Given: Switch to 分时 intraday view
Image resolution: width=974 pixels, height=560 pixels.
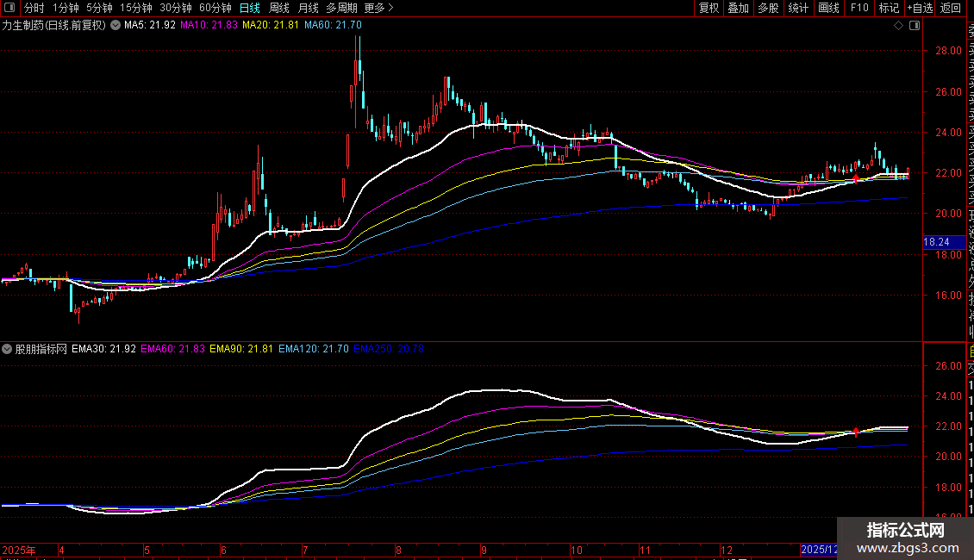Looking at the screenshot, I should 34,8.
